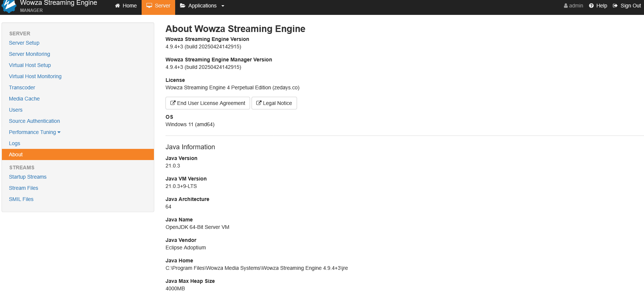Click the Server monitor icon in navbar
The width and height of the screenshot is (644, 297).
coord(149,6)
